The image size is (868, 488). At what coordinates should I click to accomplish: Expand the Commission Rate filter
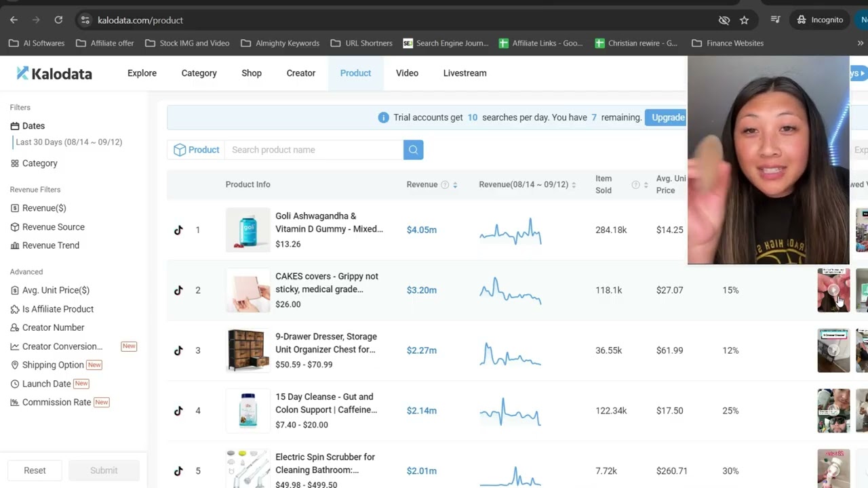pyautogui.click(x=51, y=402)
